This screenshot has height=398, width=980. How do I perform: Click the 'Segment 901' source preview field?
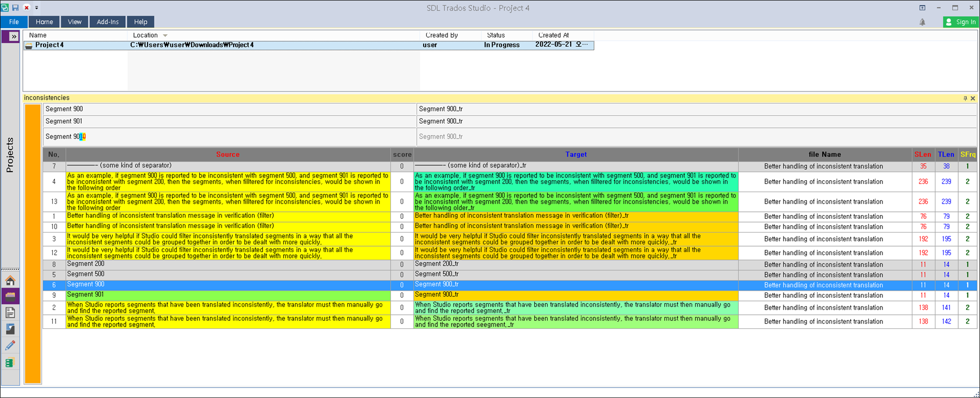point(230,121)
